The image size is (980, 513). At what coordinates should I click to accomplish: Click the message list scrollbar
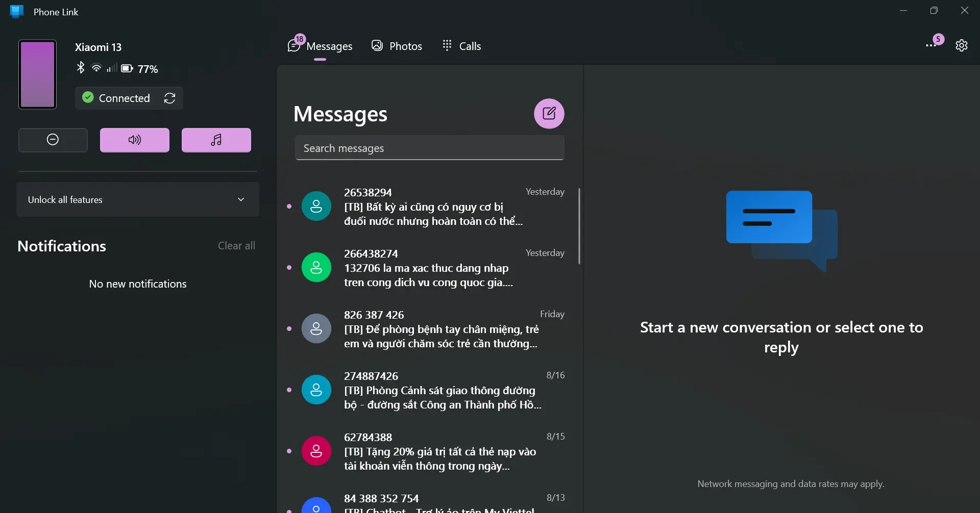[579, 226]
